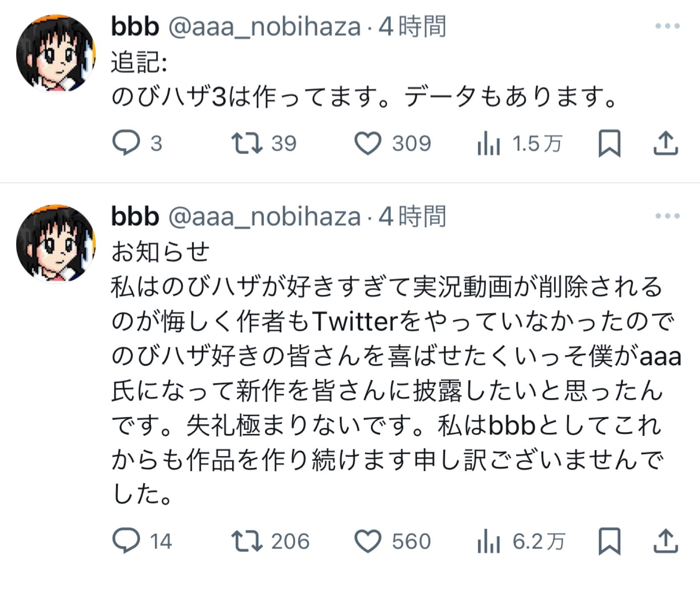The width and height of the screenshot is (700, 590).
Task: Retweet the 追記 tweet
Action: click(x=247, y=143)
